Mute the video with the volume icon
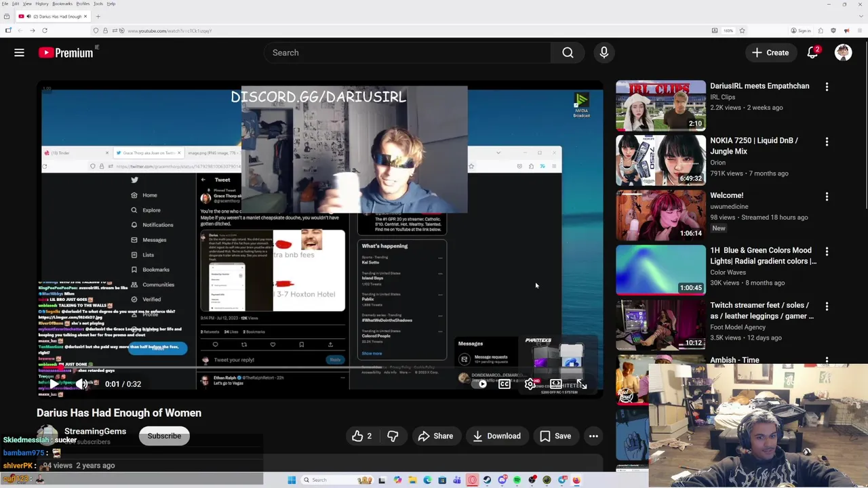Image resolution: width=868 pixels, height=488 pixels. tap(81, 384)
